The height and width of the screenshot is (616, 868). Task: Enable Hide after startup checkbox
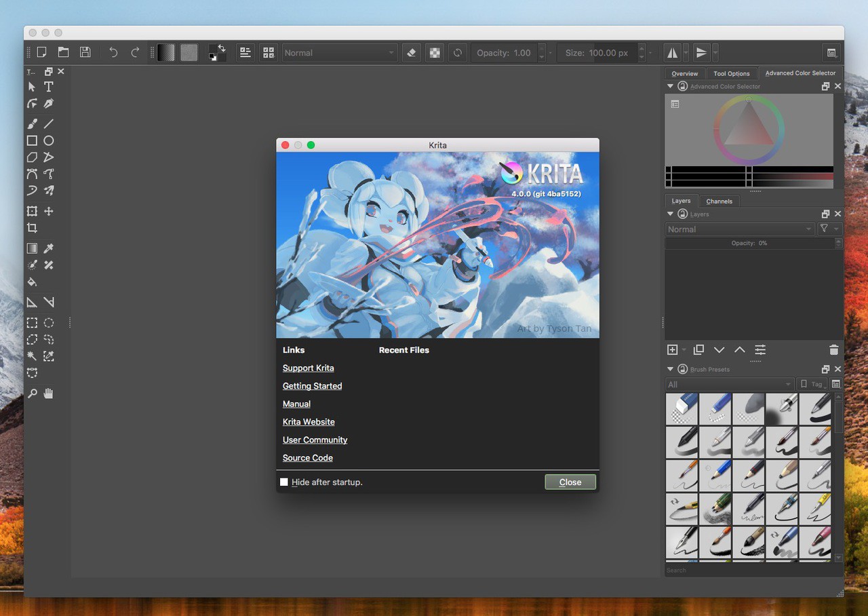point(284,482)
